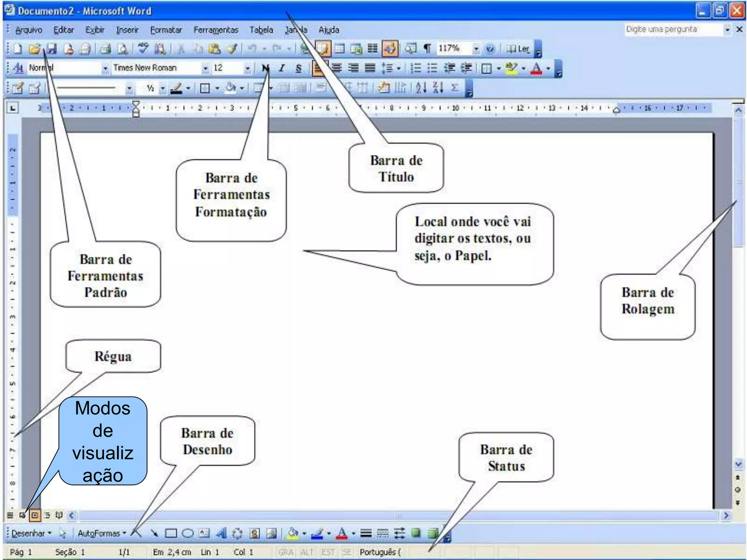The width and height of the screenshot is (747, 560).
Task: Select the Rectangle drawing tool
Action: (x=171, y=533)
